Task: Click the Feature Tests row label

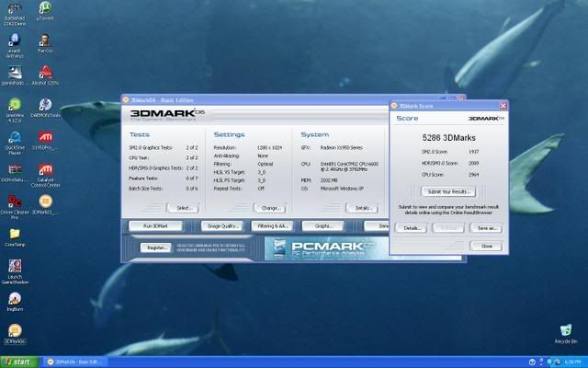Action: (143, 178)
